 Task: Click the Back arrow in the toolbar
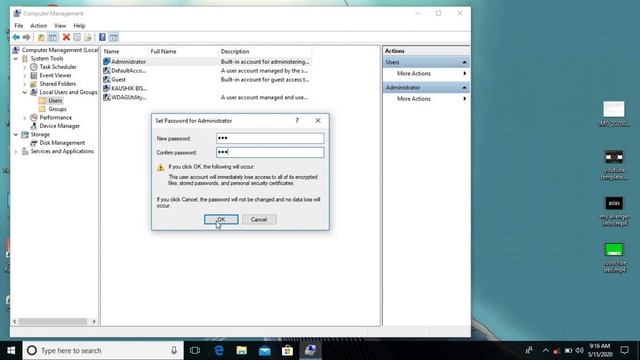tap(16, 38)
